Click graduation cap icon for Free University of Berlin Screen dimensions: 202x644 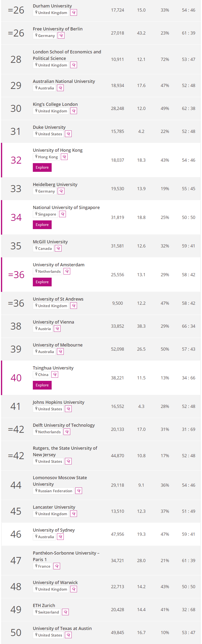click(x=61, y=36)
